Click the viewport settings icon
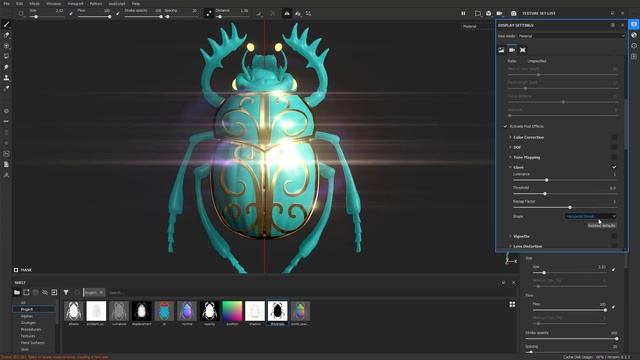Image resolution: width=640 pixels, height=360 pixels. [523, 50]
